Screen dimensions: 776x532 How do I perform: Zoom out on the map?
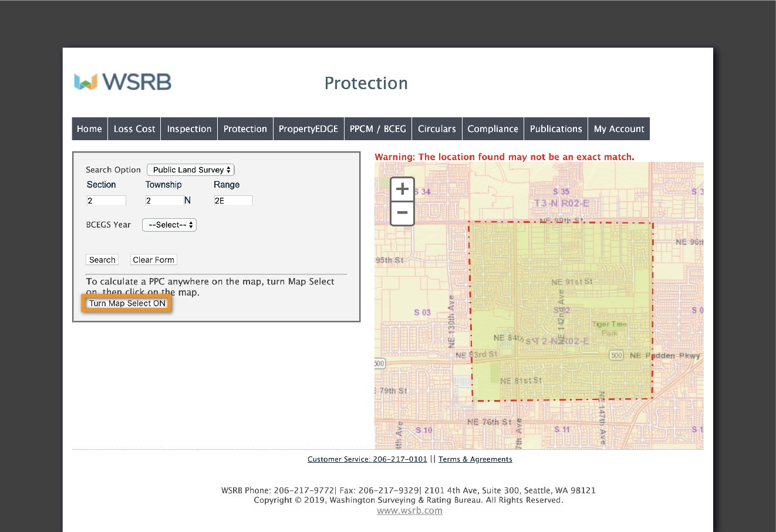(x=402, y=213)
